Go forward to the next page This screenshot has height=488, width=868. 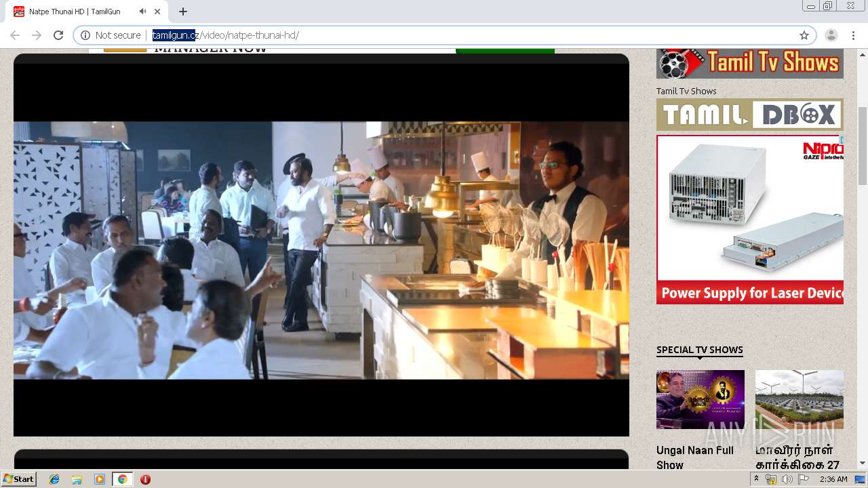click(37, 35)
